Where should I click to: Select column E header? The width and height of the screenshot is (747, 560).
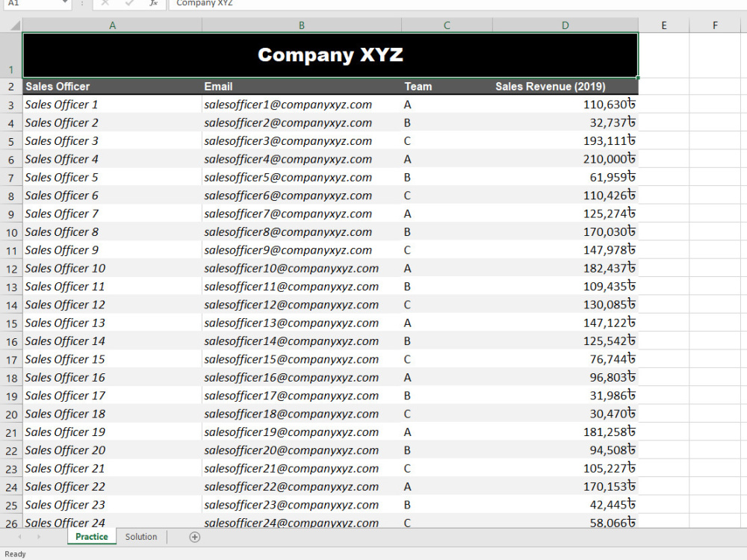coord(663,25)
